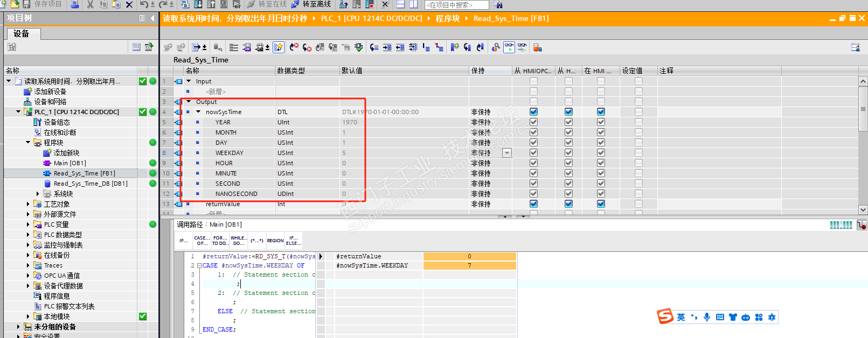Toggle HMI writable checkbox for returnValue
The width and height of the screenshot is (868, 338).
tap(568, 204)
